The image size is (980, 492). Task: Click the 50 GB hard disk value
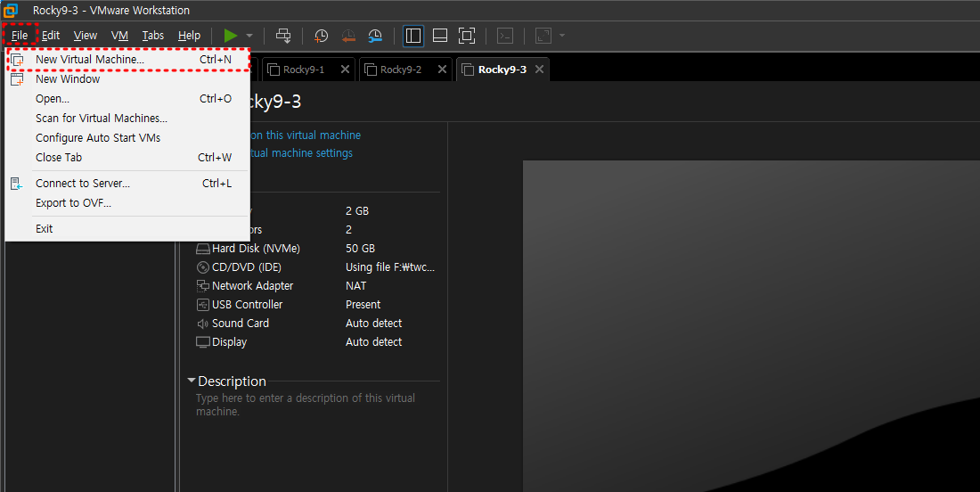coord(360,249)
